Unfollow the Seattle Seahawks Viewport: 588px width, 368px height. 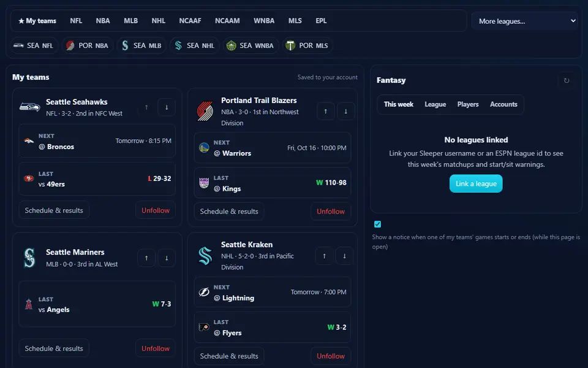click(155, 210)
